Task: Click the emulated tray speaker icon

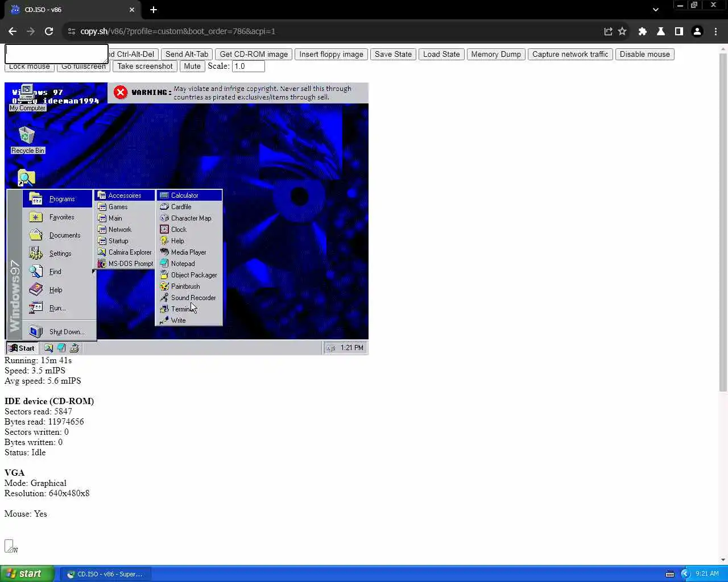Action: tap(331, 348)
